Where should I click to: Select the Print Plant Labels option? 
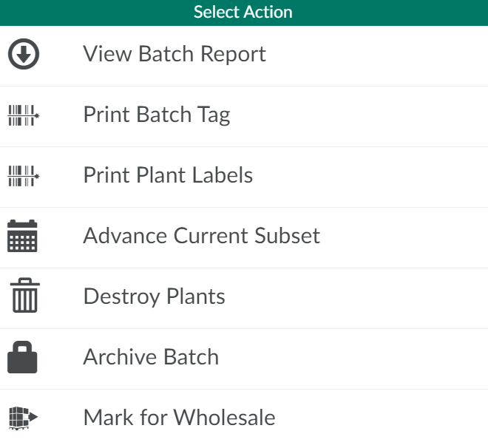[x=168, y=175]
